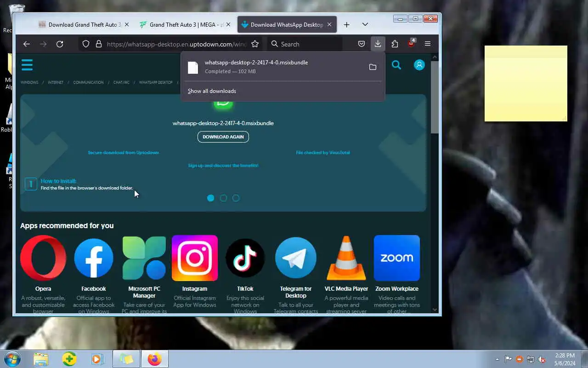This screenshot has height=368, width=588.
Task: Click the padlock site security icon
Action: (x=98, y=44)
